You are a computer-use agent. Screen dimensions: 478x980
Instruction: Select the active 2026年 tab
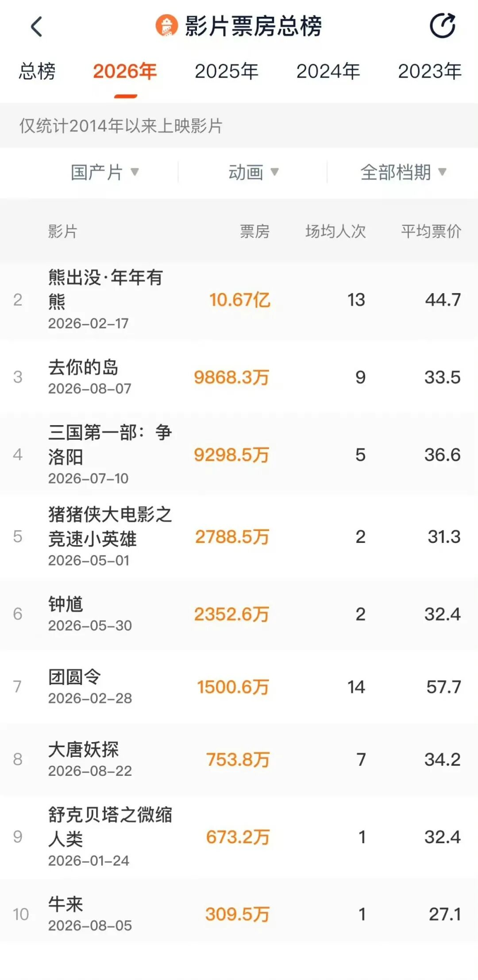coord(125,71)
